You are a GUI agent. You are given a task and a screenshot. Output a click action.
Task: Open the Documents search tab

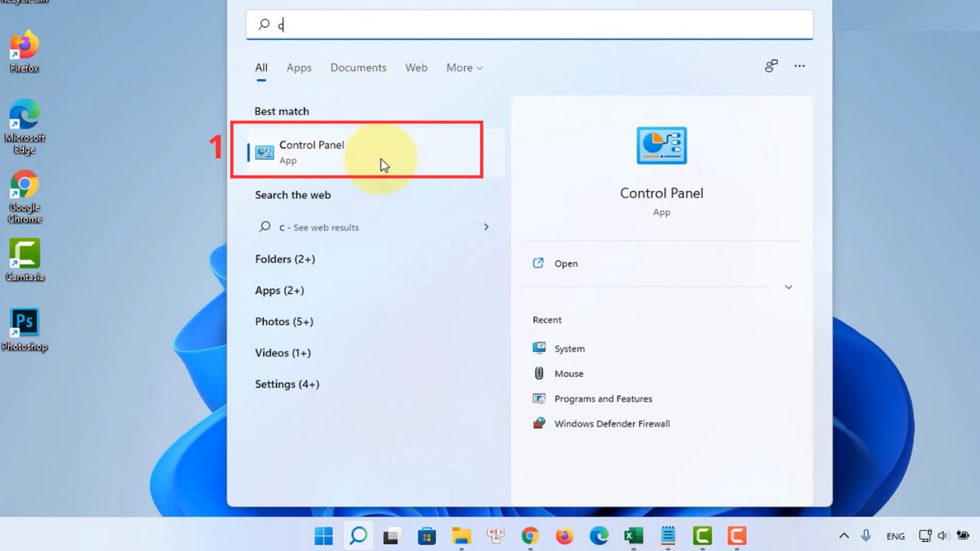tap(358, 68)
